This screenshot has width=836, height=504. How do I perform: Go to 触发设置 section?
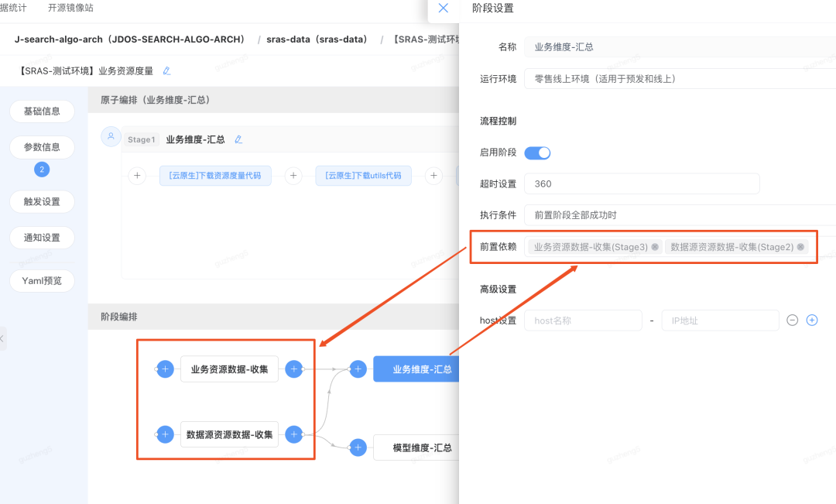42,201
